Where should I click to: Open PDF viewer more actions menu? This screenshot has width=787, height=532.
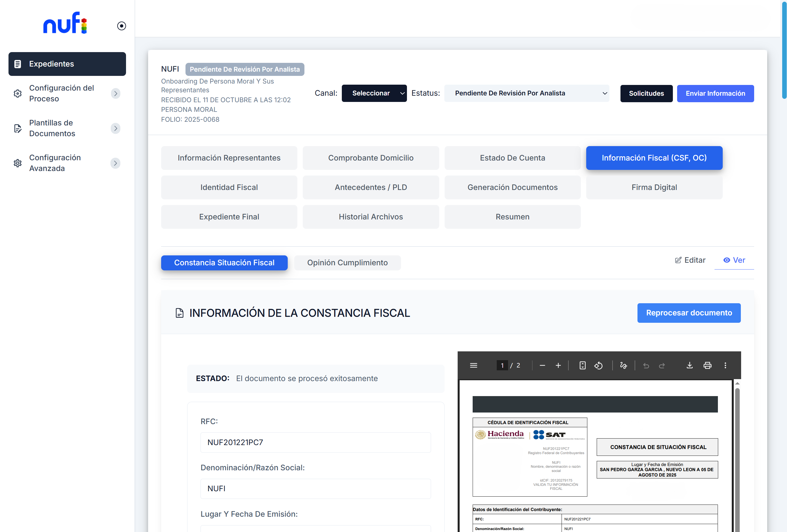pos(725,366)
